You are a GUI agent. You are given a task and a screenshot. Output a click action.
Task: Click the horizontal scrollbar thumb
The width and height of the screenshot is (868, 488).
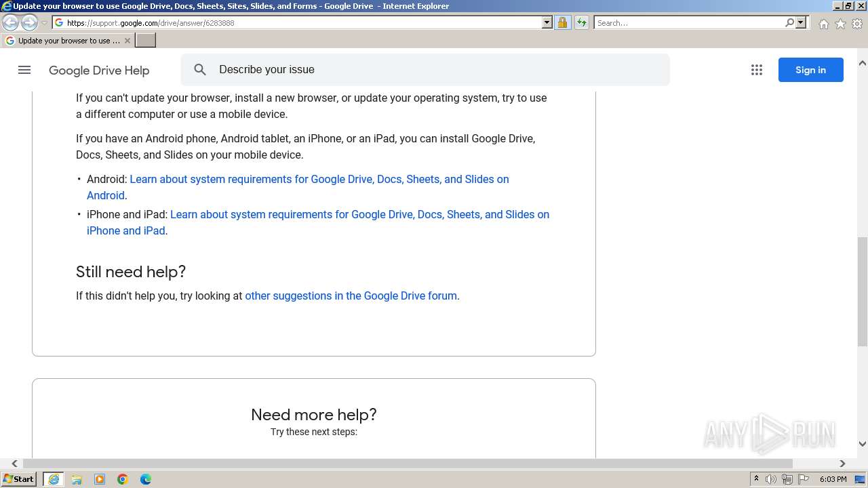click(x=408, y=464)
